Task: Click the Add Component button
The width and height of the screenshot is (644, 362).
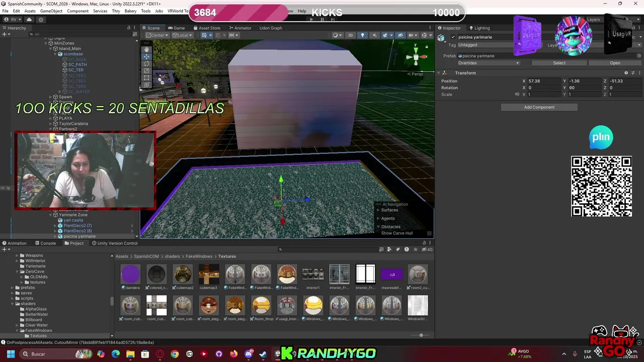Action: click(x=539, y=107)
